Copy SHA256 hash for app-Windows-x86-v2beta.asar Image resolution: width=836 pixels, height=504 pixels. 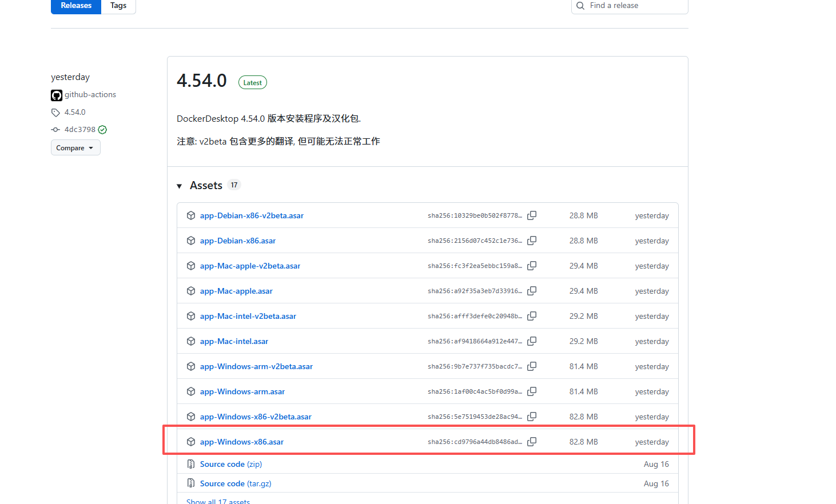pos(532,417)
